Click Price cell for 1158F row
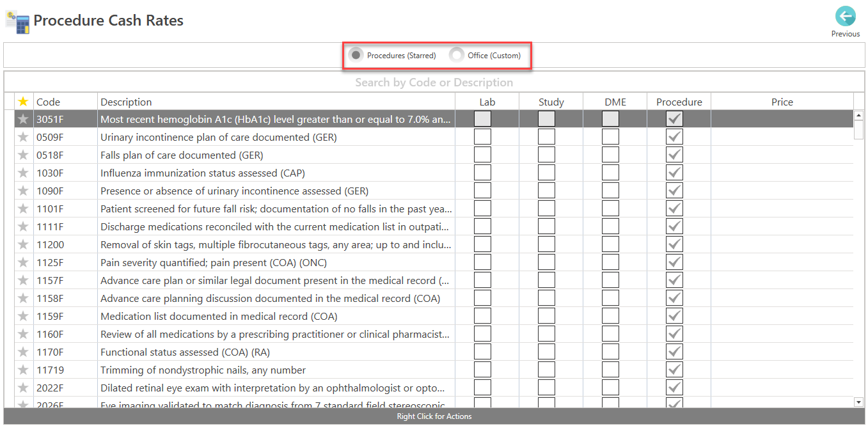868x426 pixels. [782, 298]
